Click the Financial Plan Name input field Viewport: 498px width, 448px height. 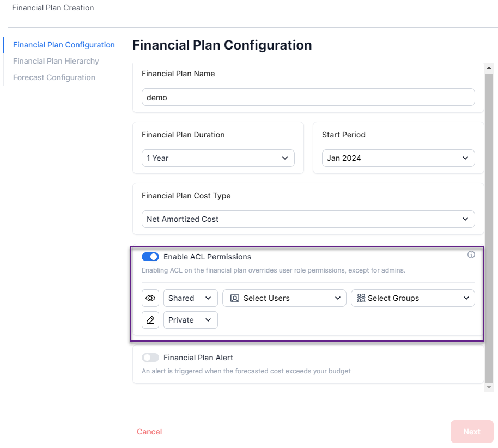(x=308, y=97)
